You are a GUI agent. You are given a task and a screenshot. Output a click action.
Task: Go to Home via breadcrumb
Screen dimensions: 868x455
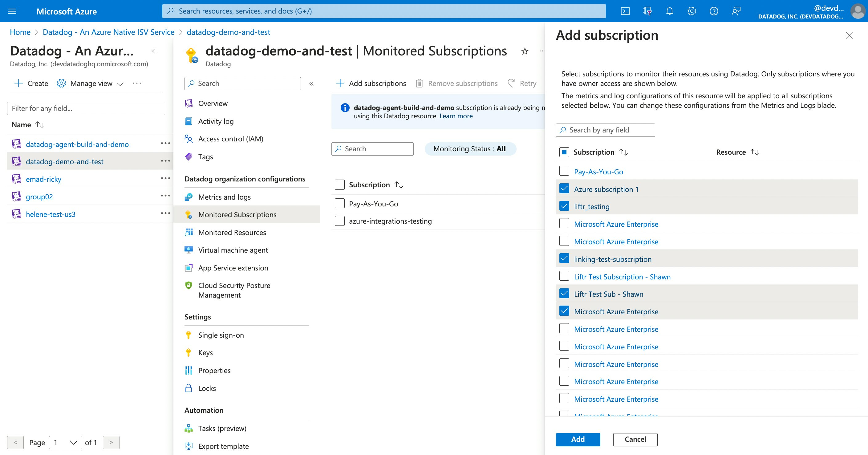(20, 32)
